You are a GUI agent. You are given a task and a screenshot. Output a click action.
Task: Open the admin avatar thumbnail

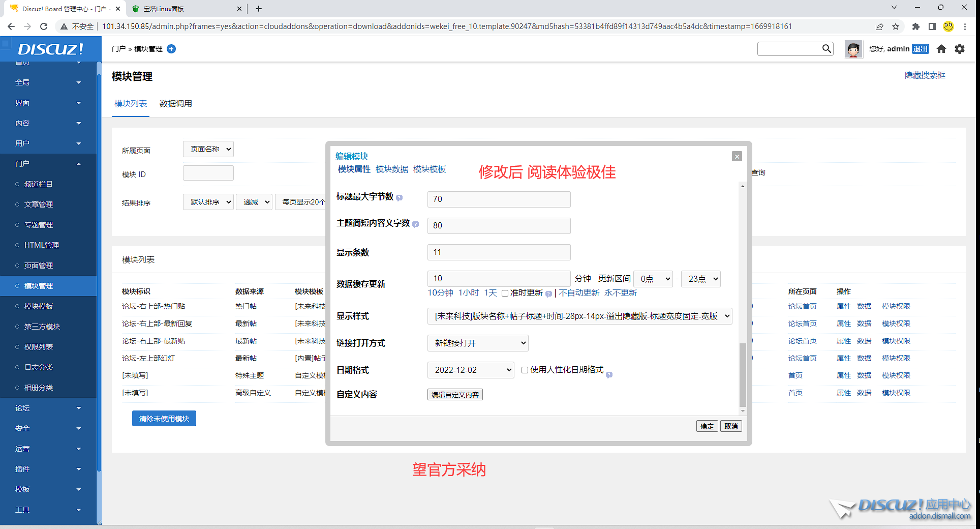(853, 49)
